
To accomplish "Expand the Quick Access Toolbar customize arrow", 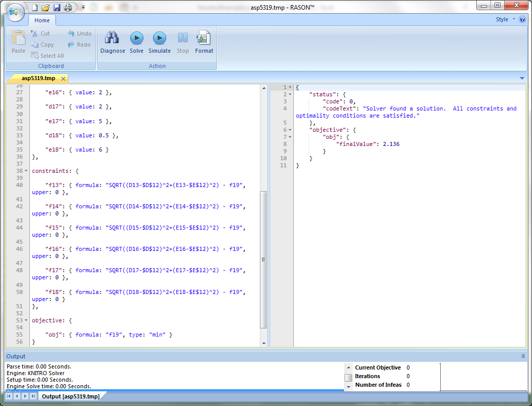I will click(x=83, y=8).
